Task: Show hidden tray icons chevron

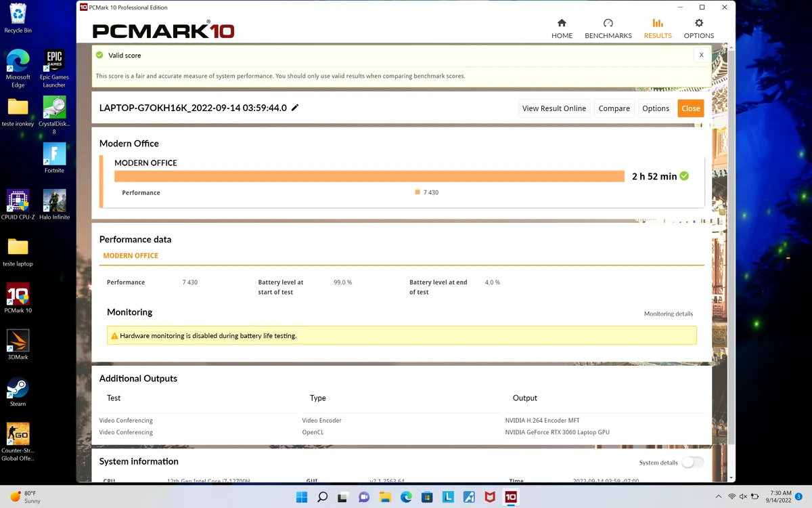Action: coord(719,496)
